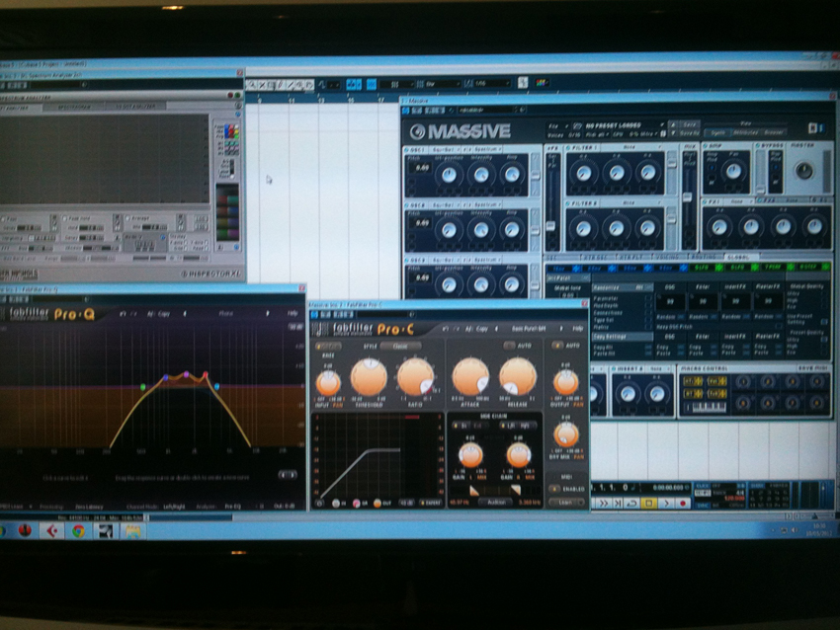Adjust the Pro-C THRESHOLD knob
Screen dimensions: 840x630
(x=369, y=378)
